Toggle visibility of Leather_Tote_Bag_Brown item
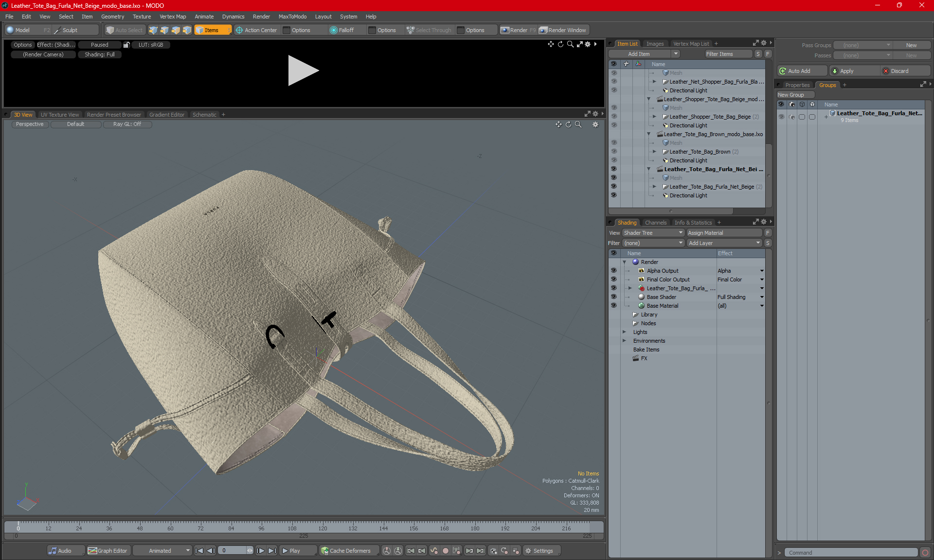 (x=614, y=152)
